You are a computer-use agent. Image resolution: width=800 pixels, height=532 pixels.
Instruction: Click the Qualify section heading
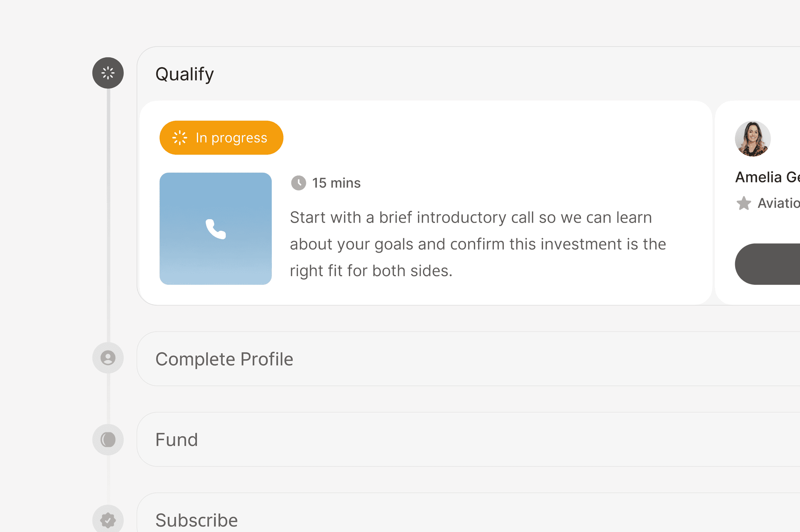pos(185,74)
